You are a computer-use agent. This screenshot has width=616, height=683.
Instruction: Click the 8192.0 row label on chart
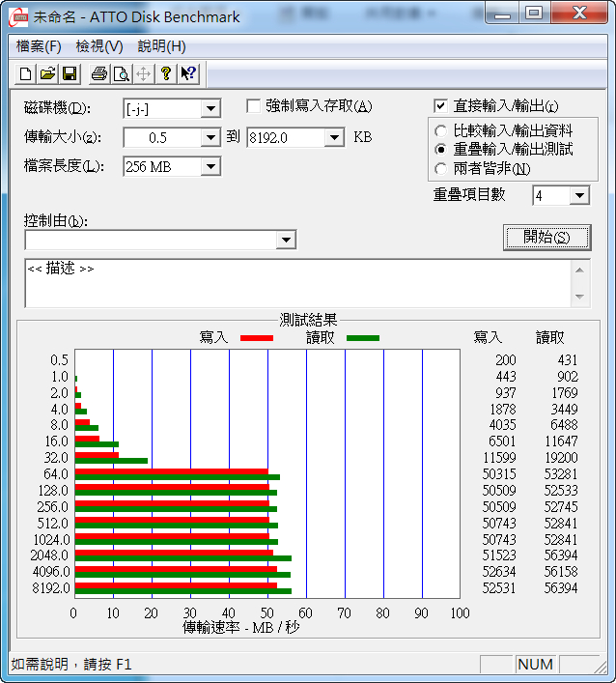tap(51, 588)
